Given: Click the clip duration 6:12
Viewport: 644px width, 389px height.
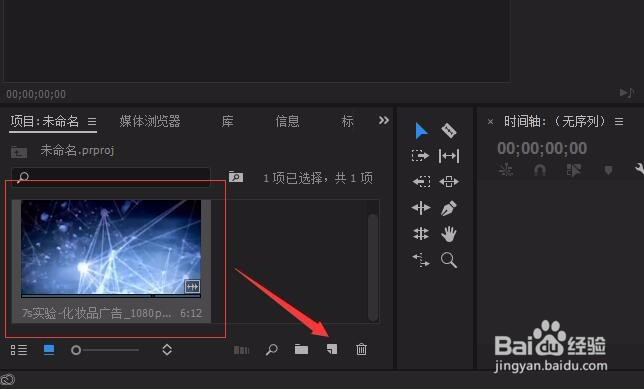Looking at the screenshot, I should (191, 313).
